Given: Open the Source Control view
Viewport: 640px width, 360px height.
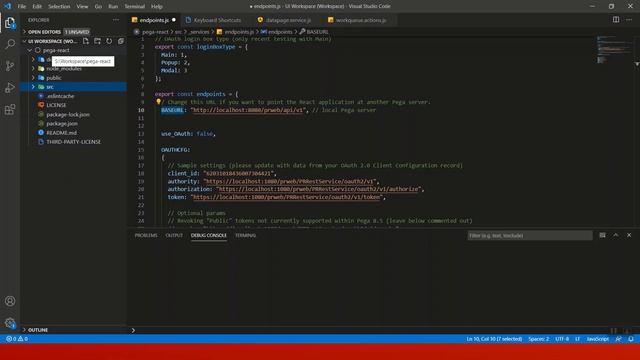Looking at the screenshot, I should [x=10, y=66].
